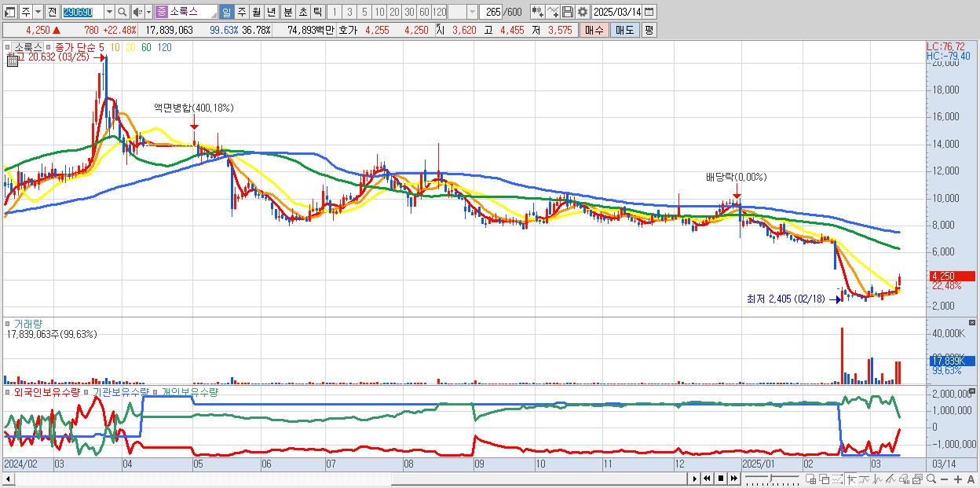The image size is (980, 488).
Task: Select the 10 interval button
Action: coord(379,12)
